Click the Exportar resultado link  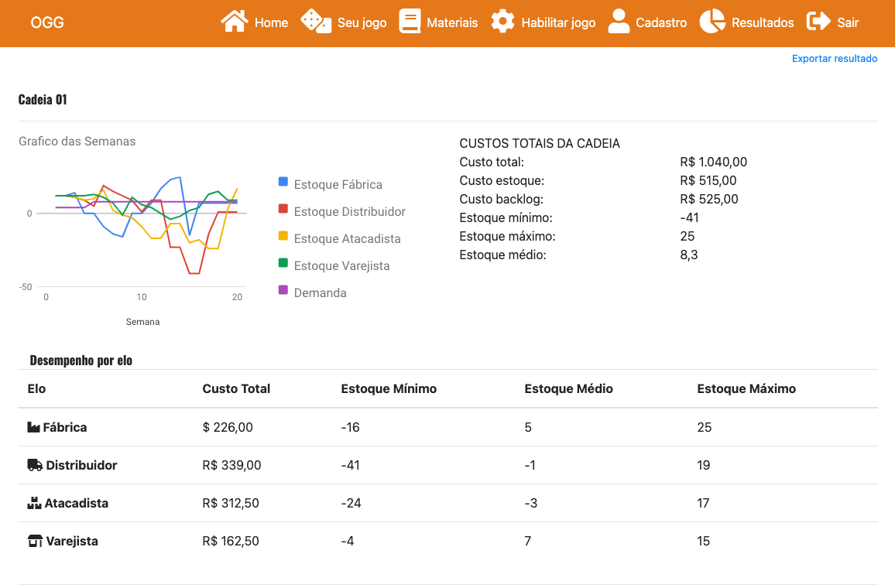835,58
